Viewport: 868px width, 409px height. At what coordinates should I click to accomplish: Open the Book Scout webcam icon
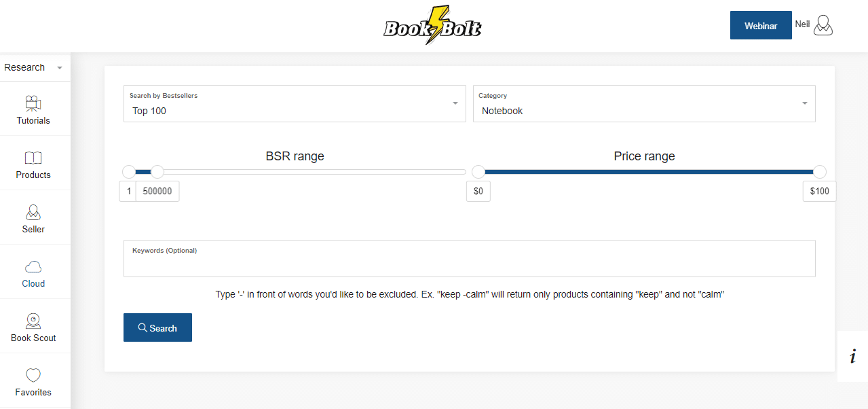(33, 321)
